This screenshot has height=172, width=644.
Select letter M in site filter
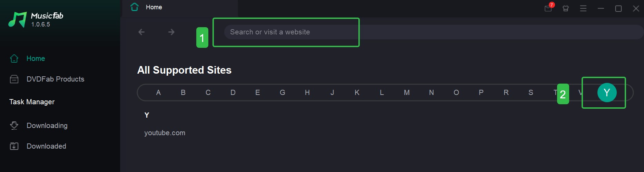coord(407,93)
